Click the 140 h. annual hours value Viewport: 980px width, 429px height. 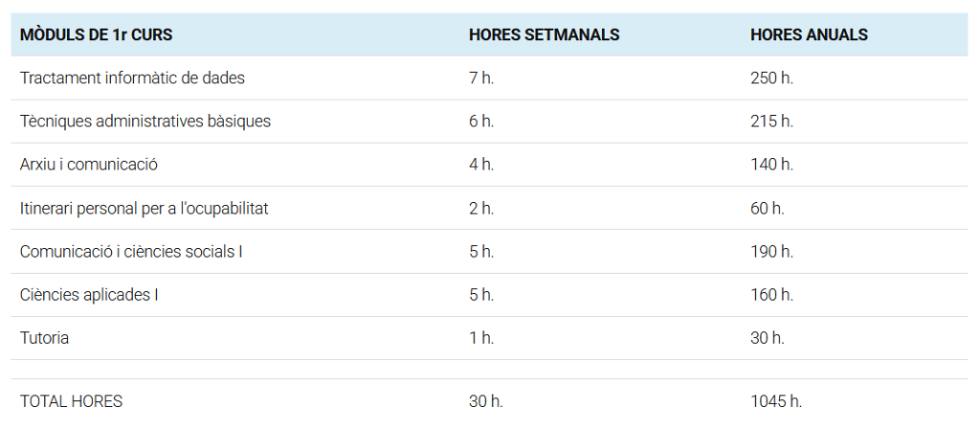pyautogui.click(x=771, y=165)
